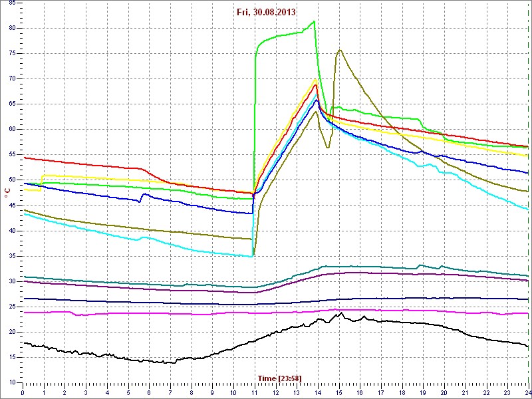Pick hour 8 on the time axis
Image resolution: width=532 pixels, height=399 pixels.
click(x=192, y=392)
